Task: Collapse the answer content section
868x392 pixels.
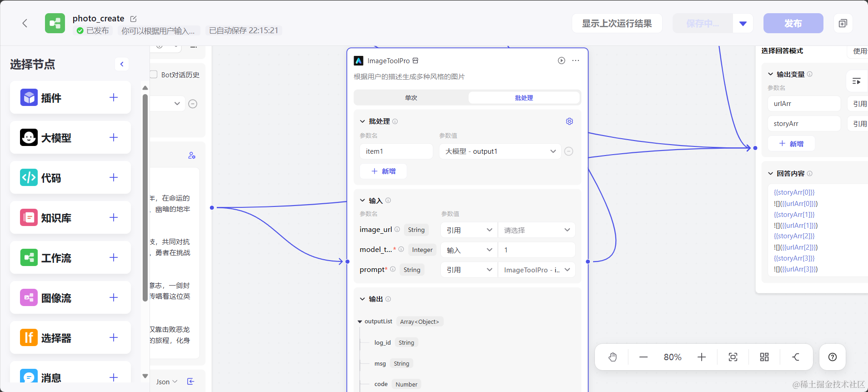Action: tap(770, 173)
